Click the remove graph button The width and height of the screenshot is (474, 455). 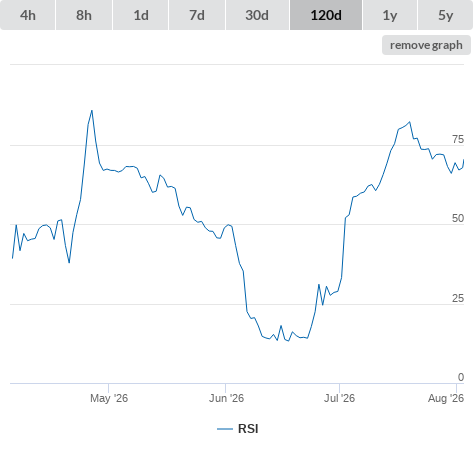click(426, 45)
